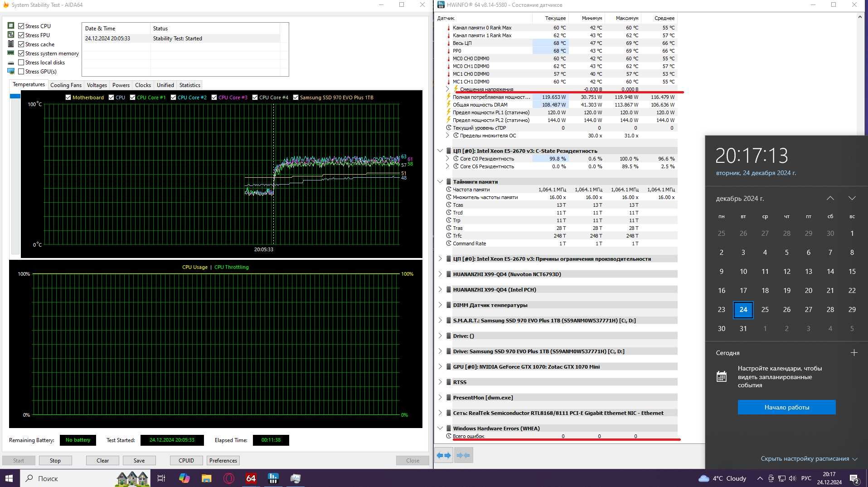This screenshot has width=868, height=487.
Task: Open File Explorer from the taskbar
Action: pos(206,478)
